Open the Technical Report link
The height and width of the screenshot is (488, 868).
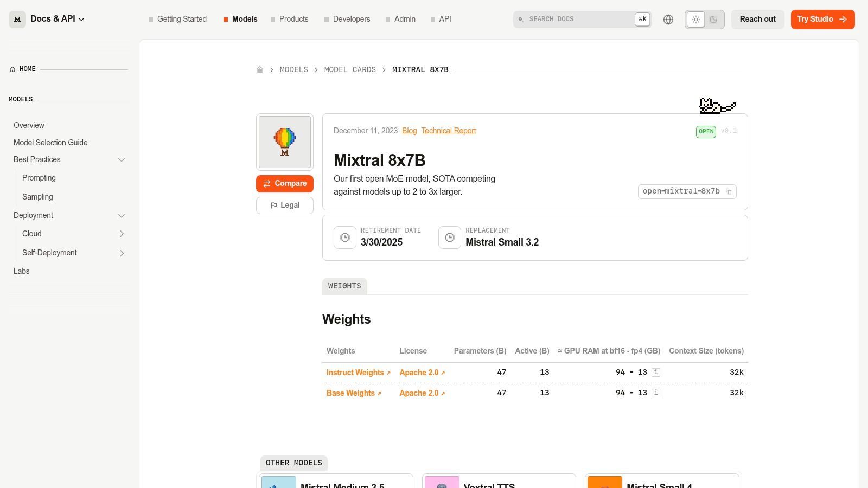click(x=449, y=131)
